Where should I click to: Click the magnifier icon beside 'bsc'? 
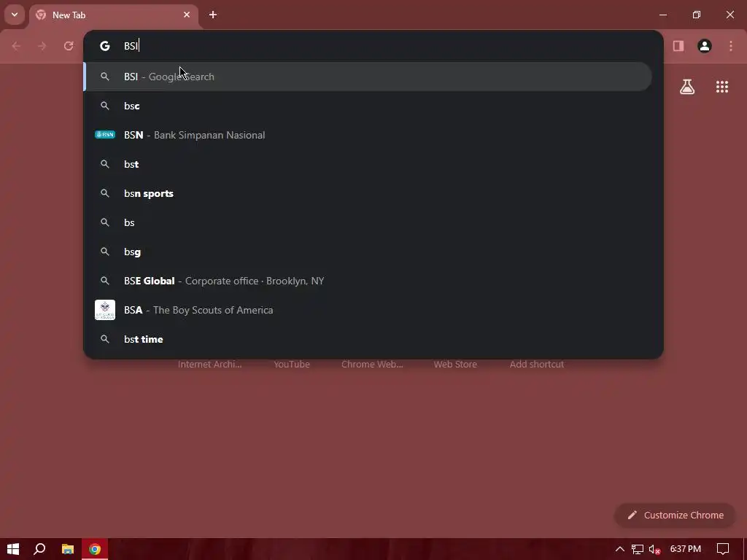point(105,106)
